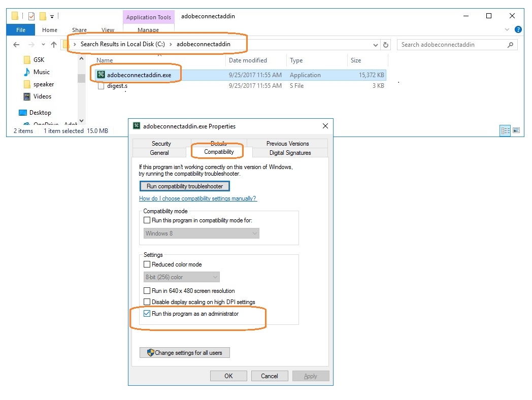Open recent locations dropdown arrow
This screenshot has width=532, height=400.
[43, 45]
